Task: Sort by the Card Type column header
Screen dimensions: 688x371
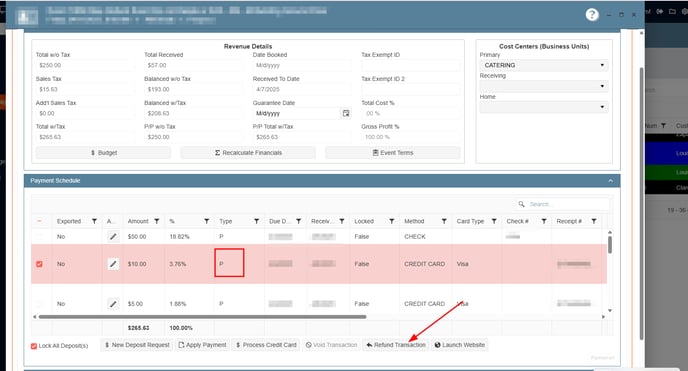Action: click(x=470, y=221)
